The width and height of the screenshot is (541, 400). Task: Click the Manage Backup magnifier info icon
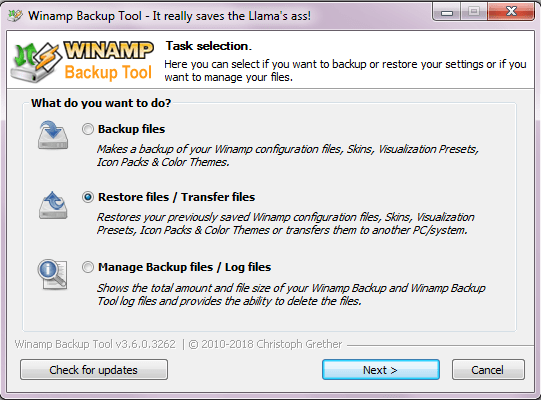(52, 274)
